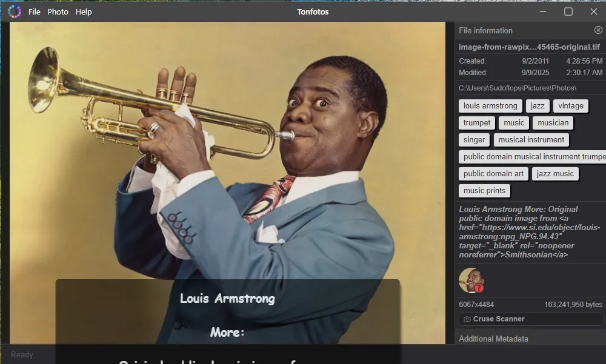Maximize the Tonfotos window
This screenshot has height=364, width=606.
pyautogui.click(x=568, y=12)
